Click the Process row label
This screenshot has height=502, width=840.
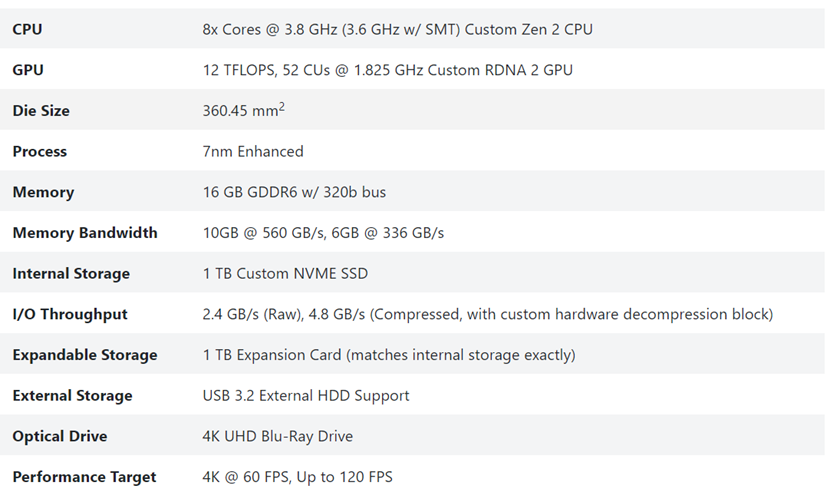click(40, 152)
